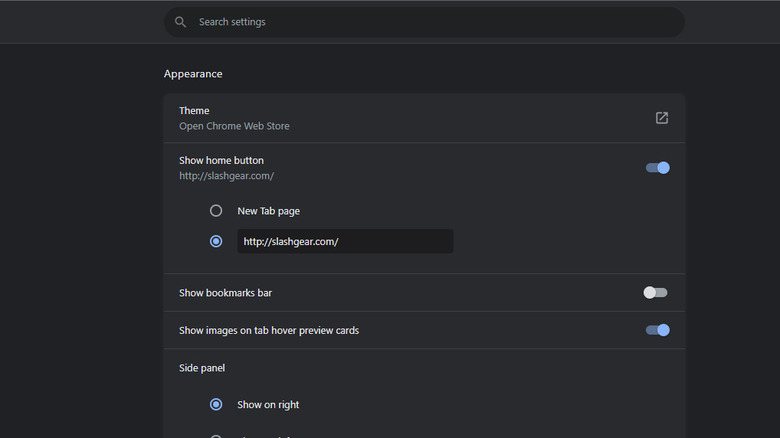This screenshot has height=438, width=780.
Task: Turn off images on tab hover preview cards
Action: click(x=657, y=330)
